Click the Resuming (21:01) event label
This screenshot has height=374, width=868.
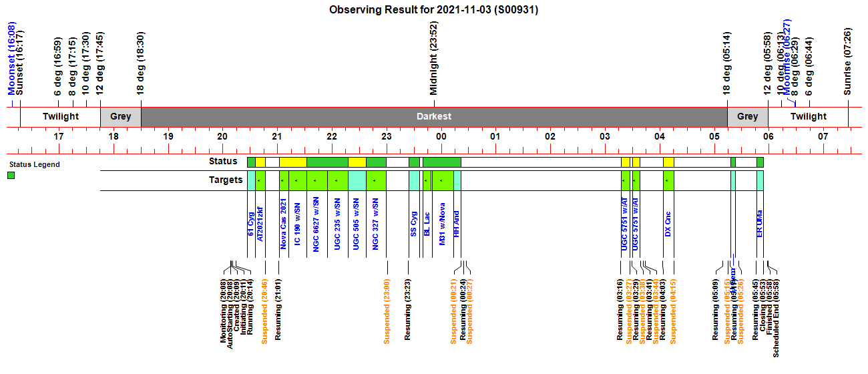tap(278, 309)
